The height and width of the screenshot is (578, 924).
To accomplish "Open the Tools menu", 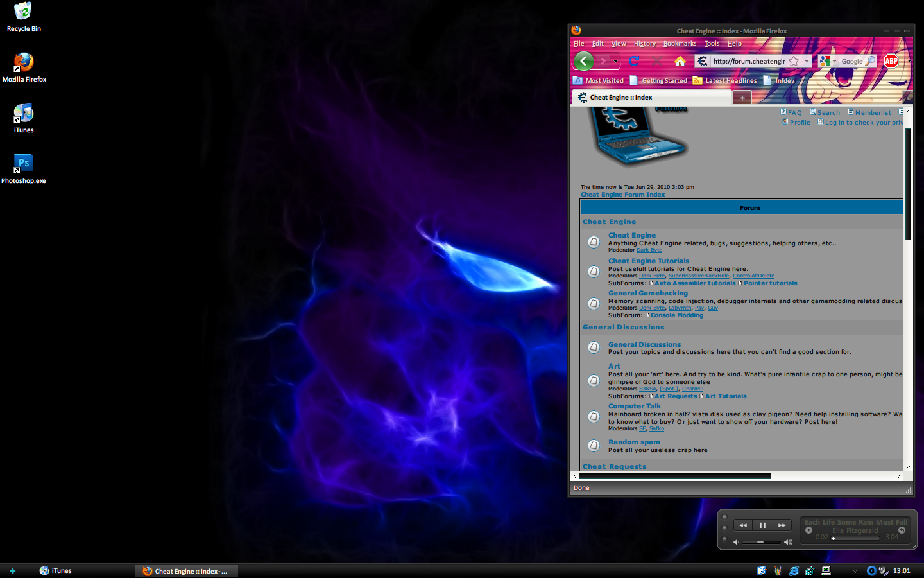I will [x=712, y=44].
